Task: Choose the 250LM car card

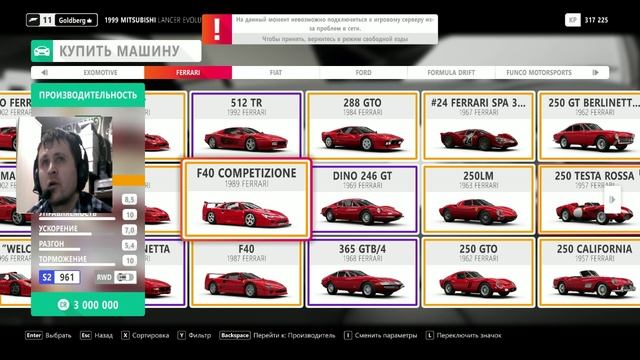Action: (478, 199)
